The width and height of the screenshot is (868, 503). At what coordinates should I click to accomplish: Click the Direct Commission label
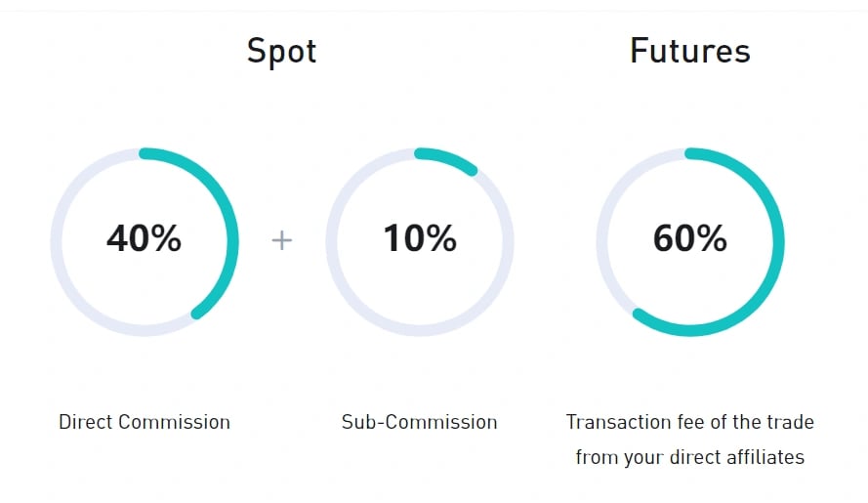pyautogui.click(x=144, y=422)
